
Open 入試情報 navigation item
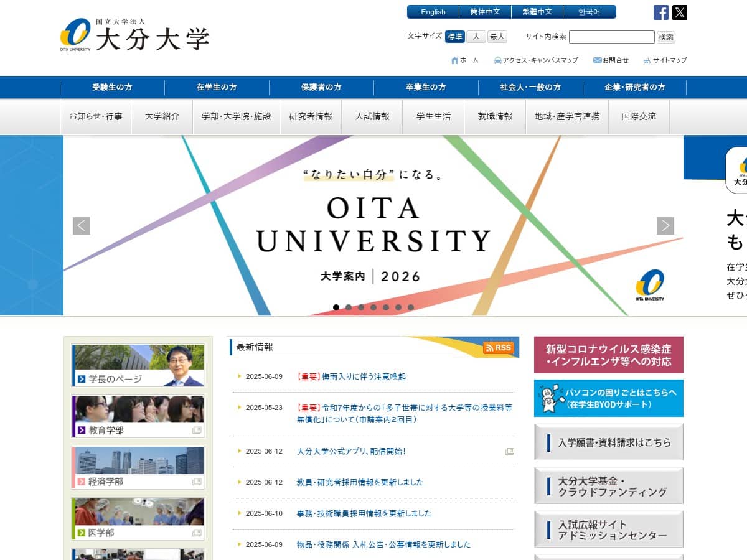pyautogui.click(x=372, y=116)
